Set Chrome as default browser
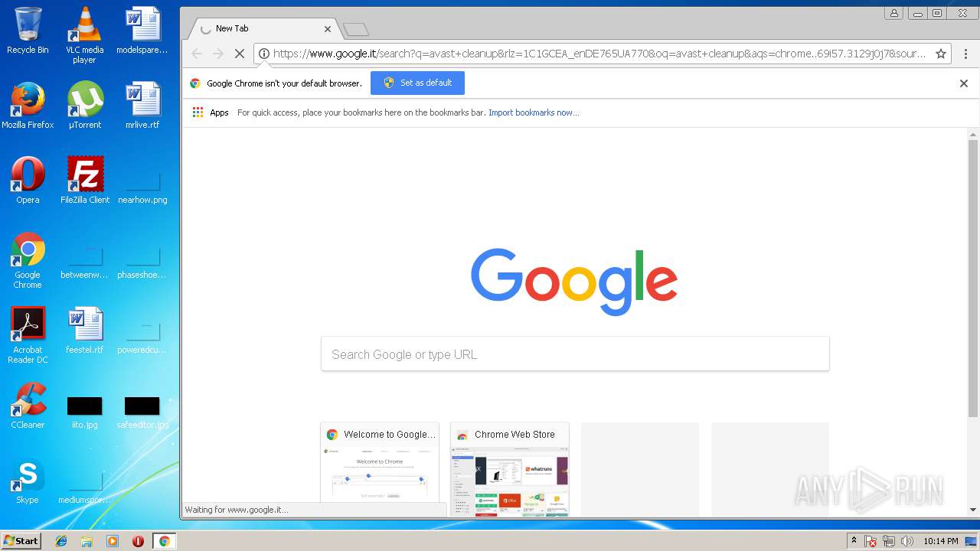The width and height of the screenshot is (980, 551). [x=417, y=83]
